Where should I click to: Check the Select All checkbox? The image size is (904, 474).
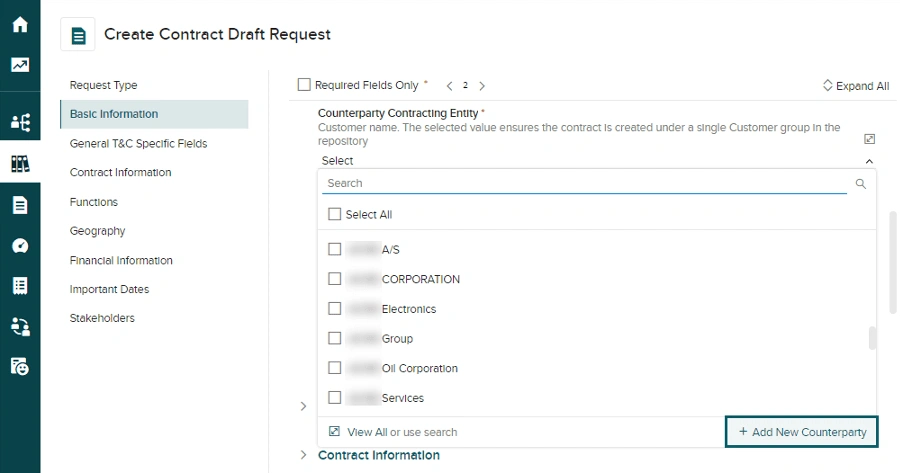[335, 215]
